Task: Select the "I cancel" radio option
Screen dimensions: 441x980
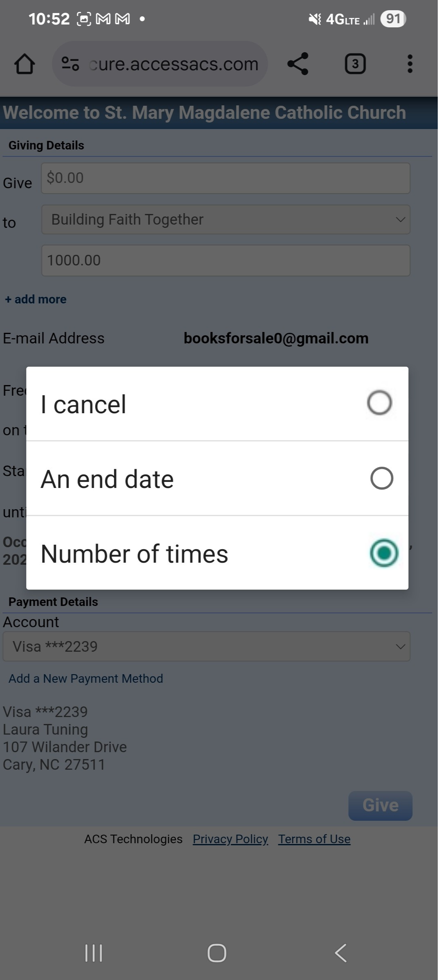Action: (x=379, y=403)
